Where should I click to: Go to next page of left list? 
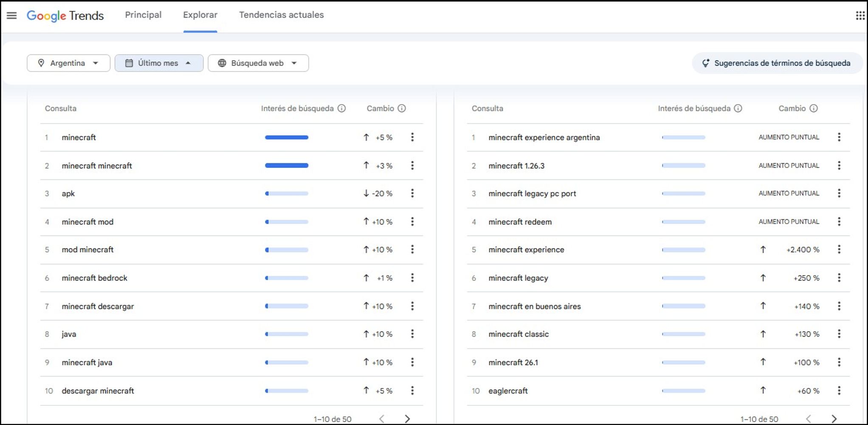pyautogui.click(x=407, y=419)
